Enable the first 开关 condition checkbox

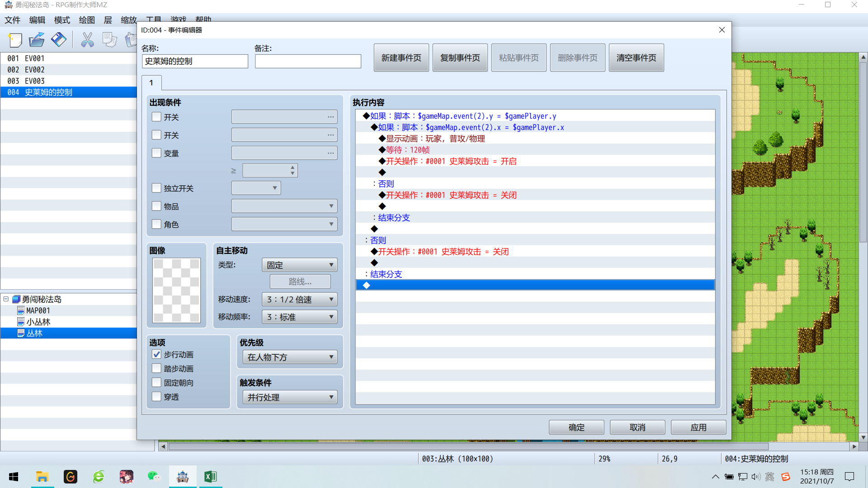[156, 117]
